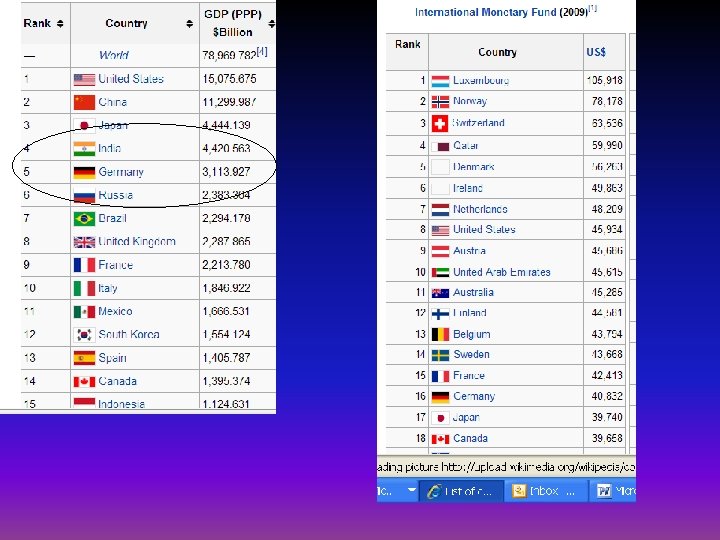Open the United States link in left table
The height and width of the screenshot is (540, 720).
click(x=131, y=79)
